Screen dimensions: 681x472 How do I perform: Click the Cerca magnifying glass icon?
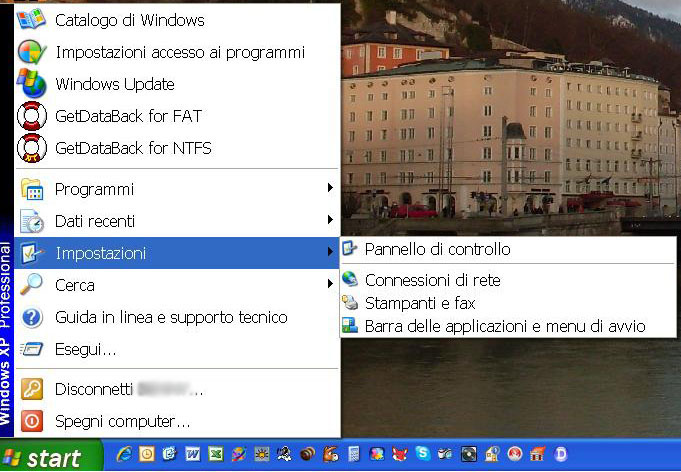(x=32, y=284)
